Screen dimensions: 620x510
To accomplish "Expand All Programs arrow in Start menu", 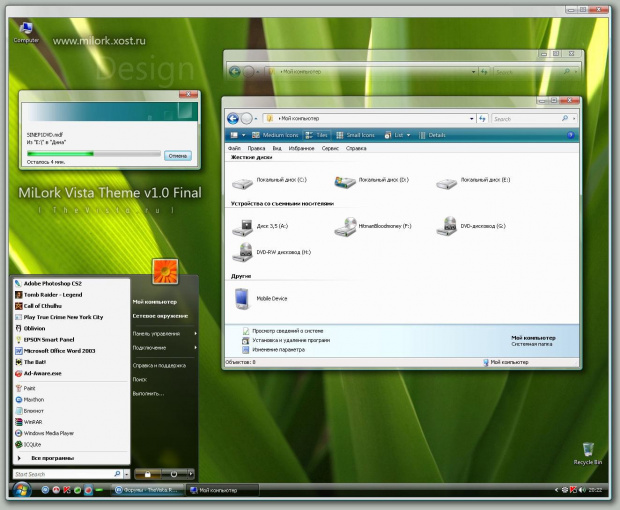I will (19, 458).
